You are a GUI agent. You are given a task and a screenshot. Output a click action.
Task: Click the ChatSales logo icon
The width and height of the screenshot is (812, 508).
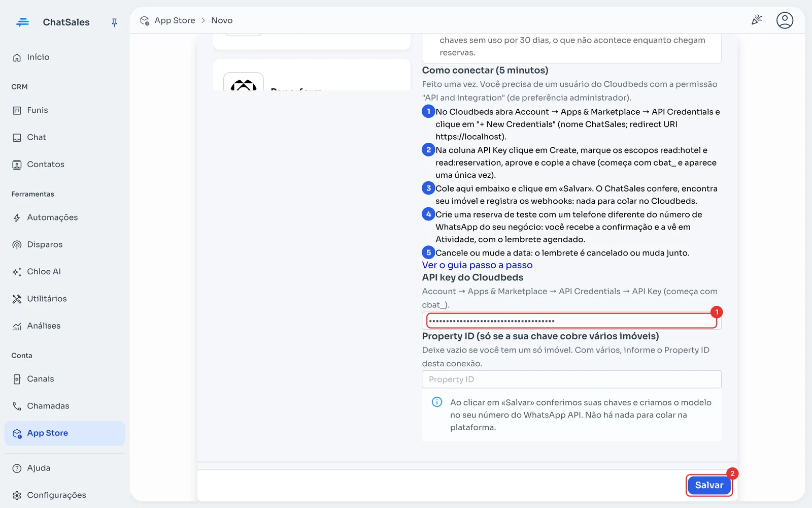22,22
